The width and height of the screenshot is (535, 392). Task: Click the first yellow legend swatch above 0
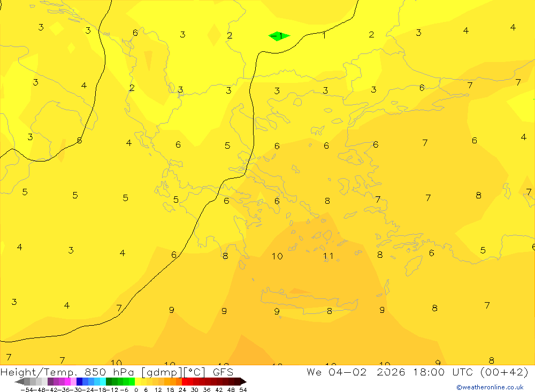pos(138,382)
